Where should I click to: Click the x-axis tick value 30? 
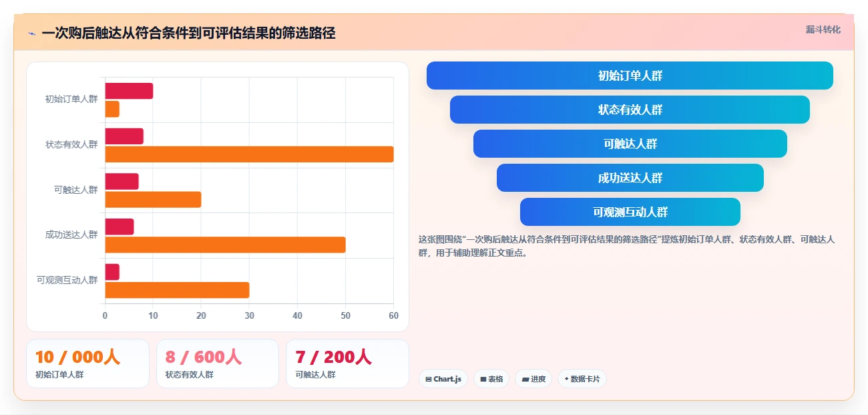249,315
